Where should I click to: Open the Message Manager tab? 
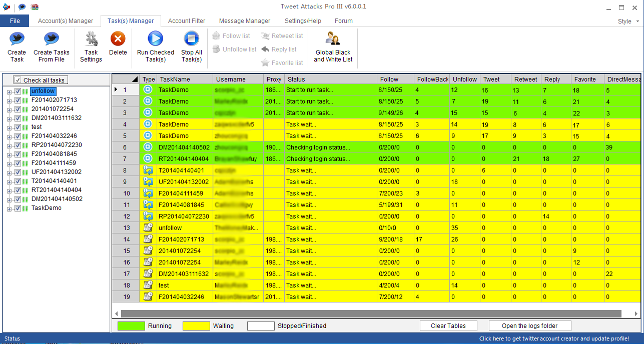pyautogui.click(x=245, y=21)
